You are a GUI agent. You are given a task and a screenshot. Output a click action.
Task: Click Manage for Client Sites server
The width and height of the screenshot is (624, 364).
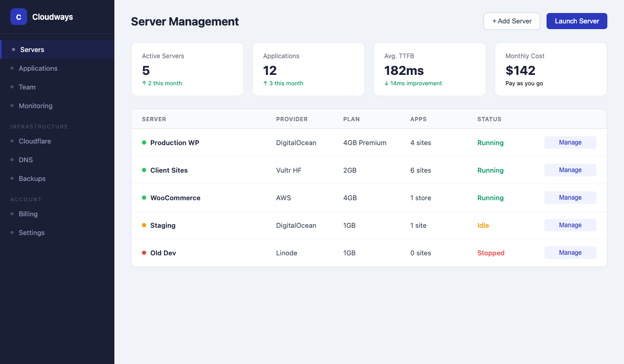(x=570, y=170)
